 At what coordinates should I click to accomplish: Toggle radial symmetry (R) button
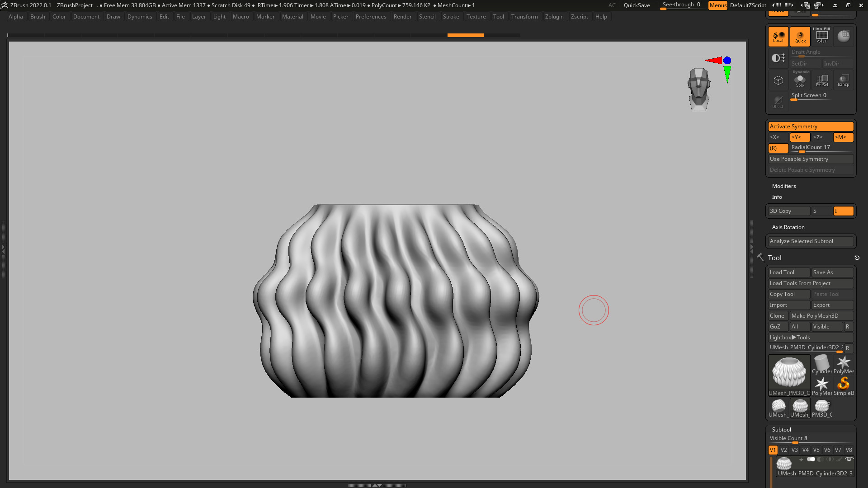[x=778, y=148]
